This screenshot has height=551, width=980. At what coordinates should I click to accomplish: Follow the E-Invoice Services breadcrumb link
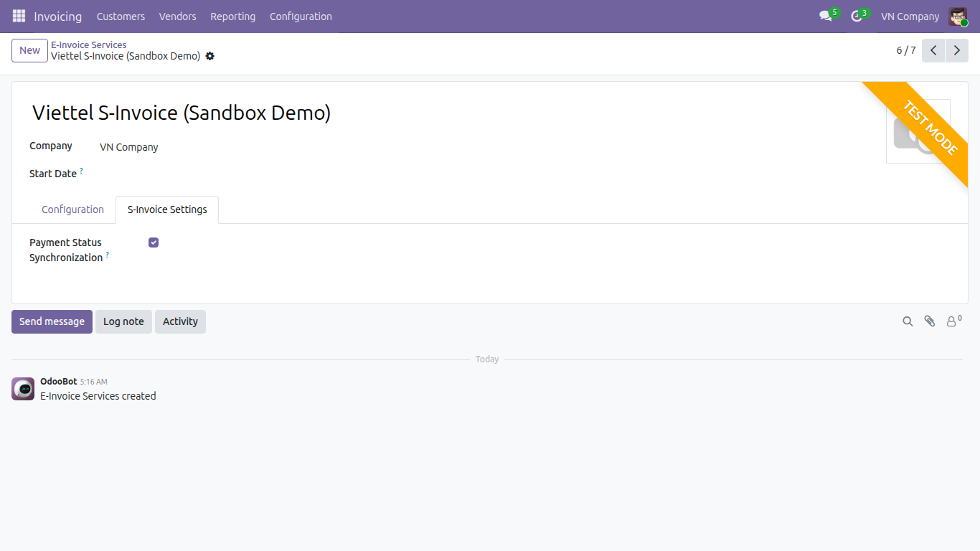coord(88,44)
